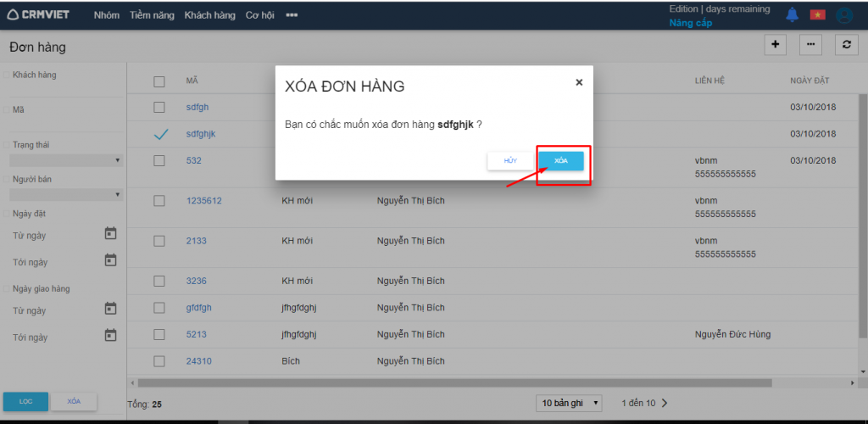Select checkbox for order 1235612
The height and width of the screenshot is (424, 868).
[x=159, y=201]
